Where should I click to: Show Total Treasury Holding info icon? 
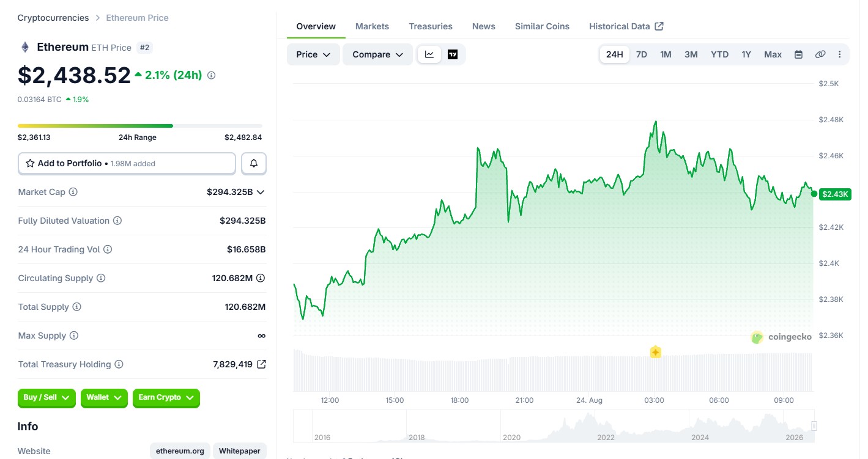click(119, 364)
